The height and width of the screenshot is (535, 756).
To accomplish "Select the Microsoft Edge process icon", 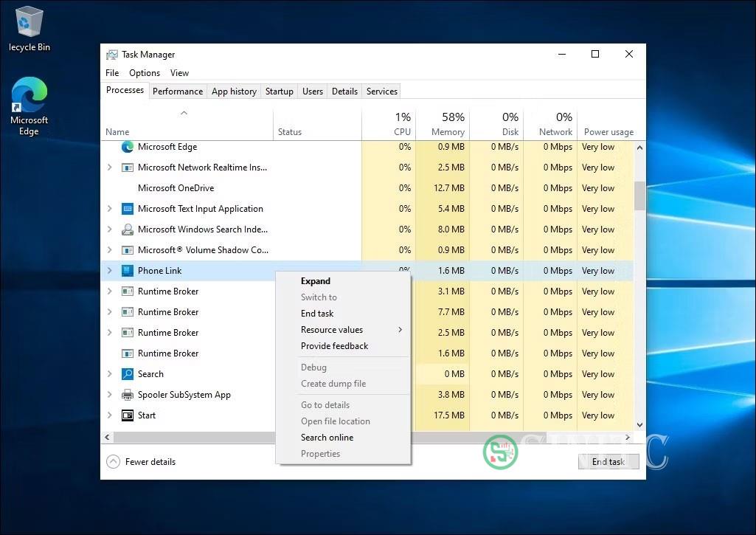I will [128, 147].
